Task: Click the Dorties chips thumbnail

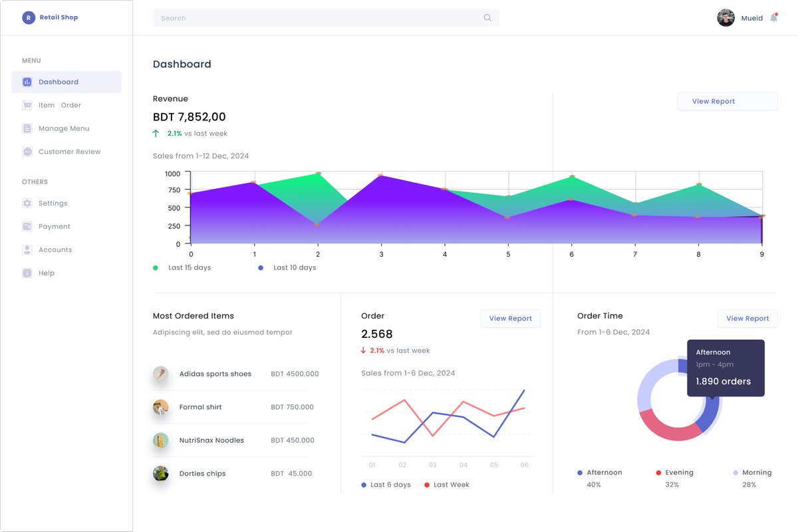Action: point(160,473)
